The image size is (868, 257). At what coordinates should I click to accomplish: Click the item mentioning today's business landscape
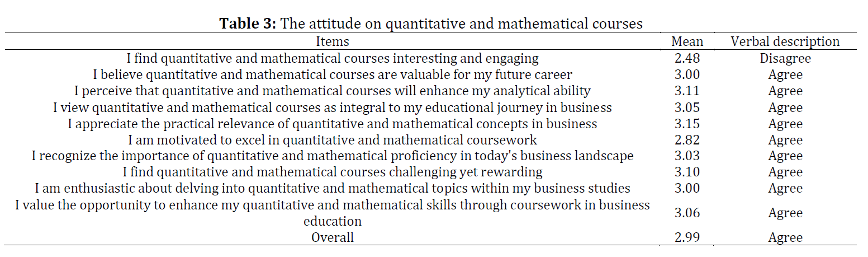point(333,156)
